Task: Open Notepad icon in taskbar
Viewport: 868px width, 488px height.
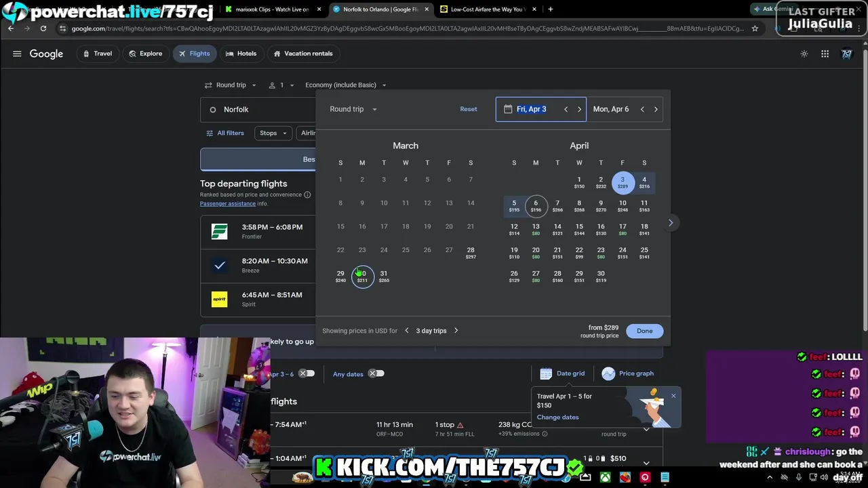Action: (x=665, y=477)
